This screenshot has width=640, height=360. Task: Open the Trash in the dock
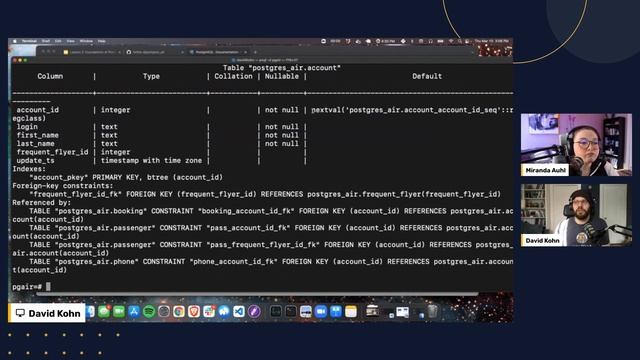433,312
